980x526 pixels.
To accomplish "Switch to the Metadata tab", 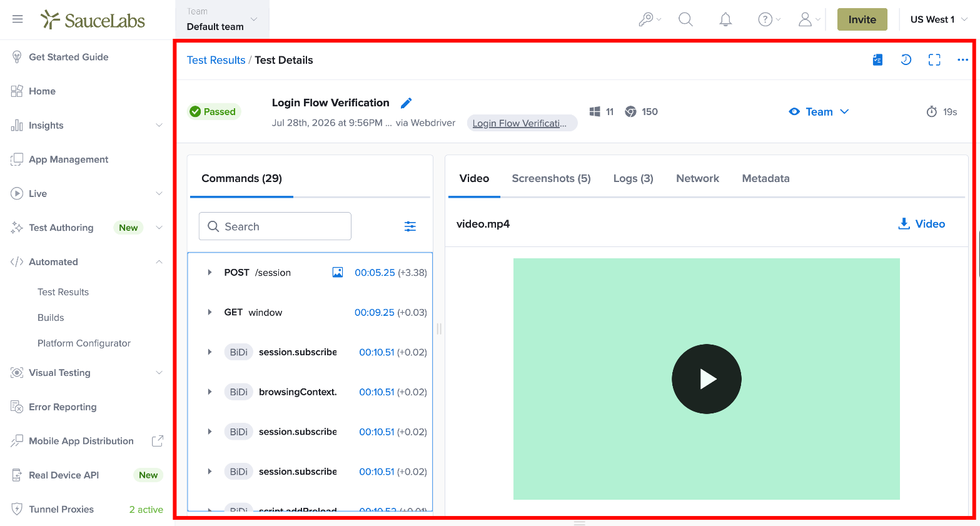I will (x=765, y=179).
